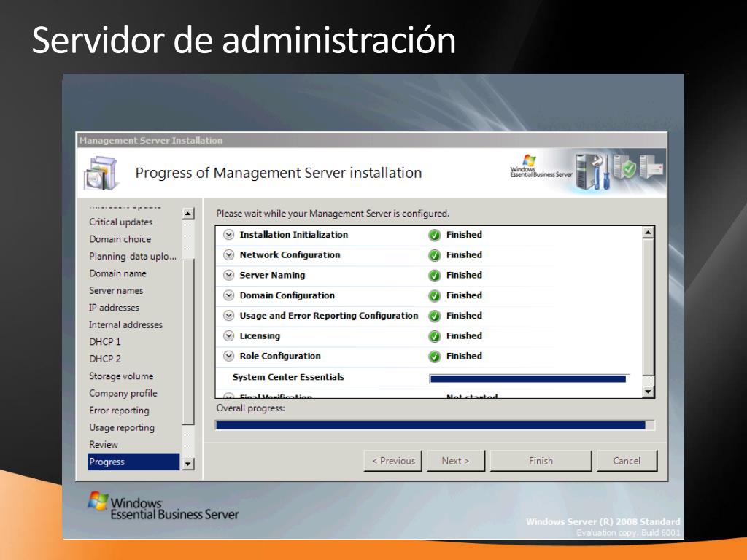Cancel the Management Server installation
The height and width of the screenshot is (560, 747).
coord(627,461)
